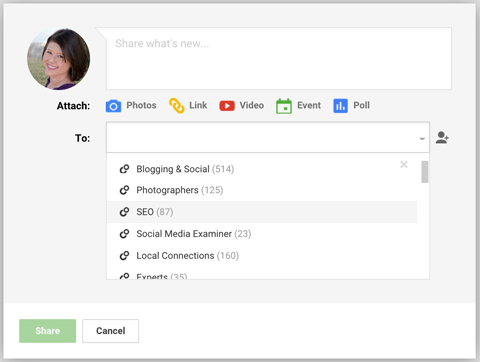Screen dimensions: 480x362
Task: Click the circle icon next to Photographers
Action: coord(124,190)
